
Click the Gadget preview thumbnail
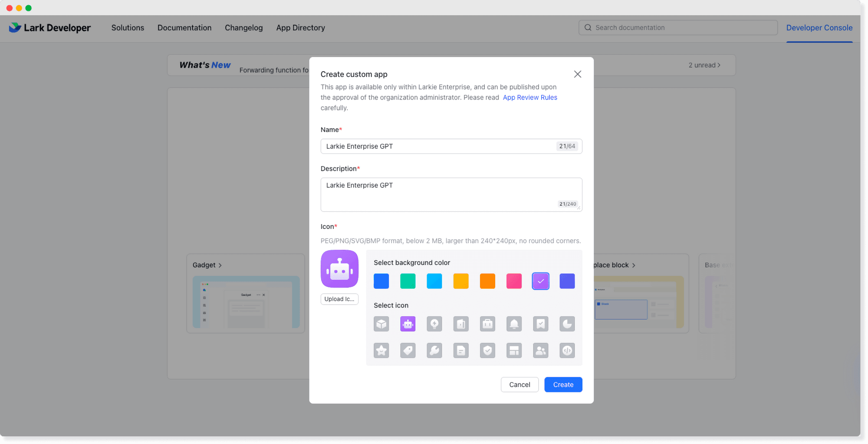point(246,302)
